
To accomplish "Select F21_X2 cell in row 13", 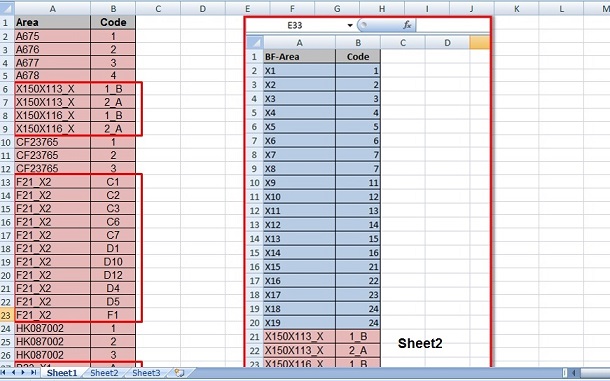I will pos(53,182).
